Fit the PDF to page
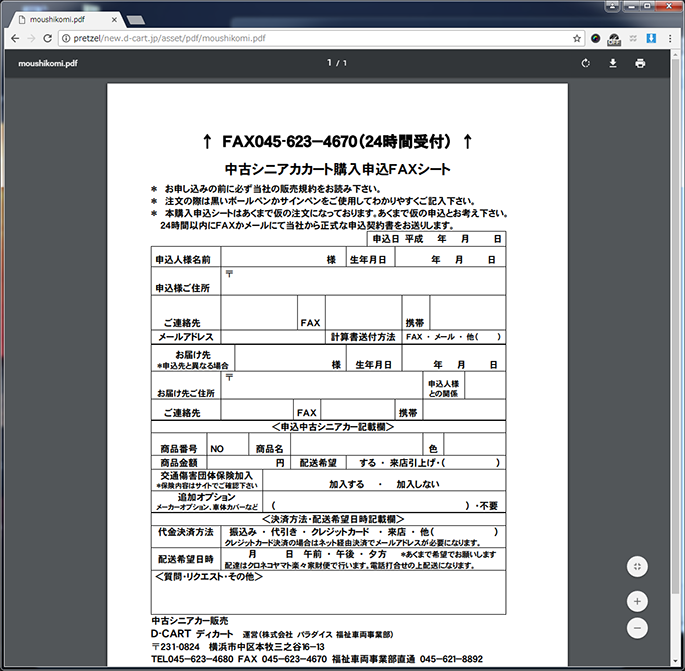Image resolution: width=685 pixels, height=671 pixels. click(637, 567)
